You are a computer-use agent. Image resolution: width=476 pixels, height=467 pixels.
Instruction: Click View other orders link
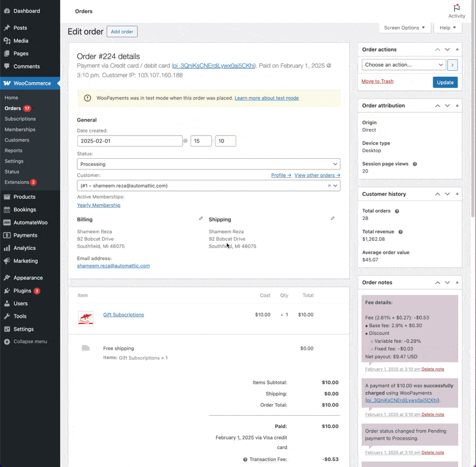pyautogui.click(x=317, y=175)
